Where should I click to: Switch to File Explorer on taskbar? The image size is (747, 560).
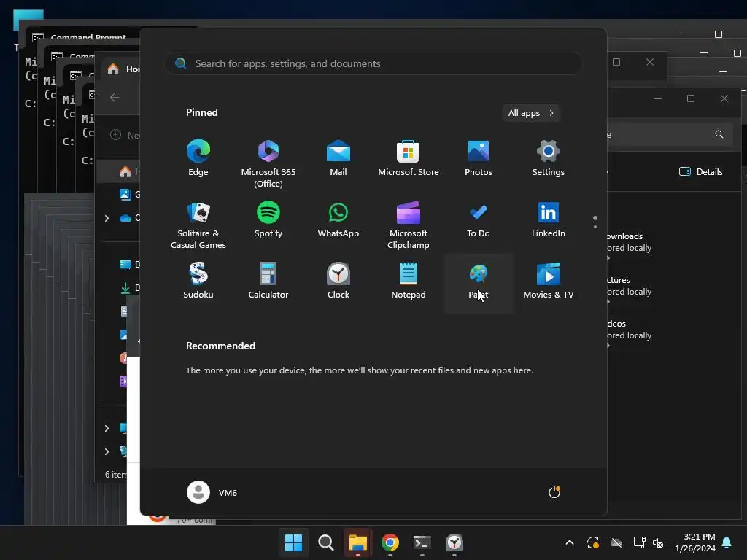357,542
